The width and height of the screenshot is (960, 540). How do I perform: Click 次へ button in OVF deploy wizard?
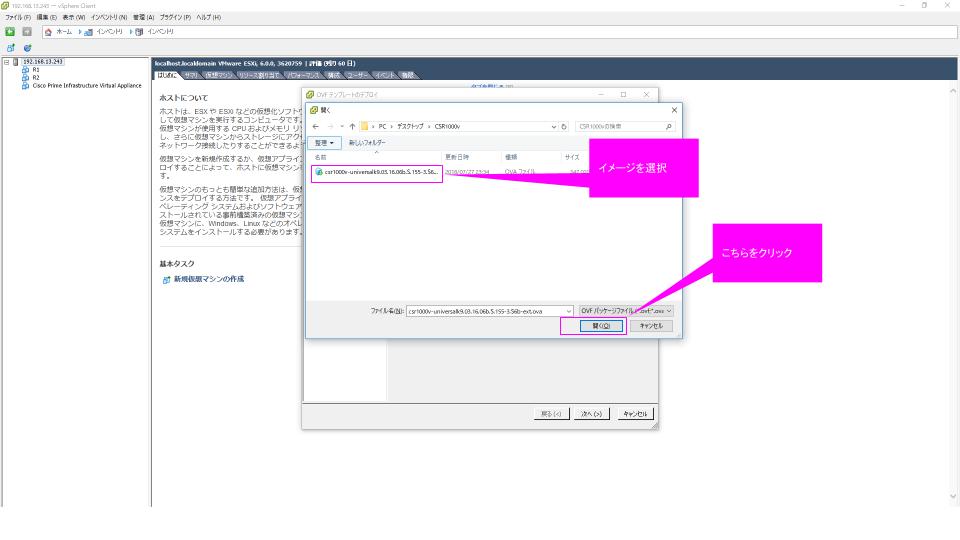[591, 414]
